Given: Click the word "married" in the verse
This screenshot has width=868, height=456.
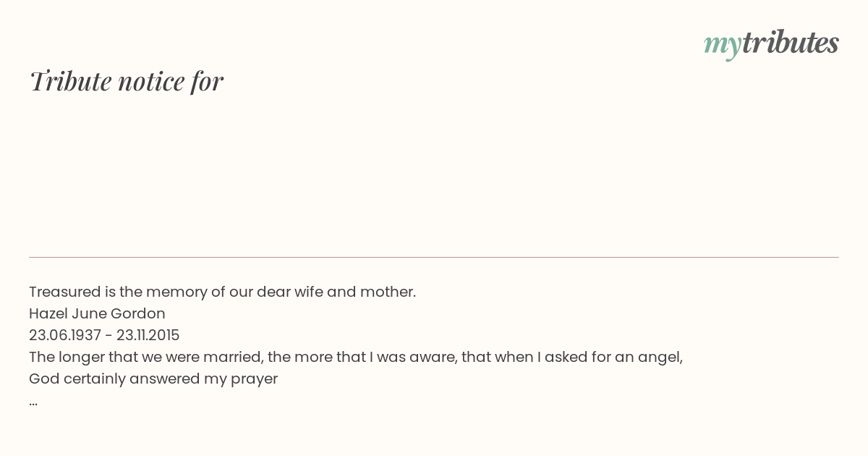Looking at the screenshot, I should point(231,357).
